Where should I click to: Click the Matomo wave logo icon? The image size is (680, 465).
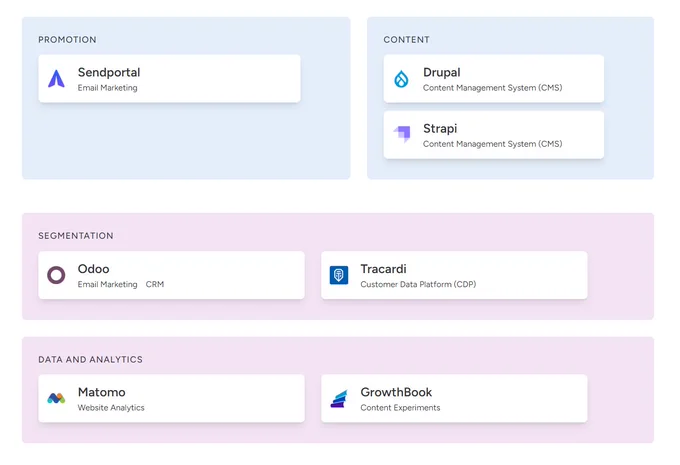tap(56, 398)
